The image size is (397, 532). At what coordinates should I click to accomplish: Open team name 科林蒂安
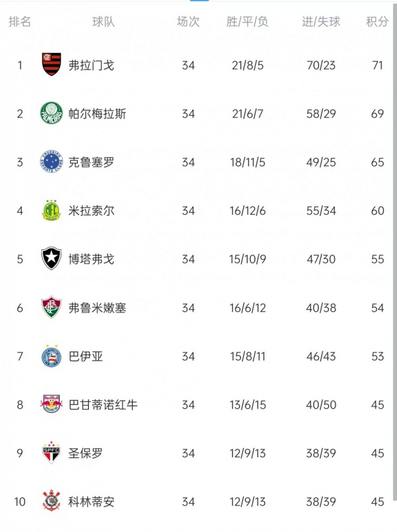(x=91, y=502)
